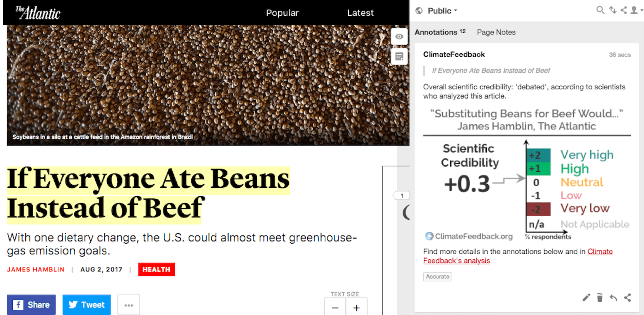This screenshot has height=315, width=644.
Task: Switch to the Page Notes tab
Action: [496, 32]
